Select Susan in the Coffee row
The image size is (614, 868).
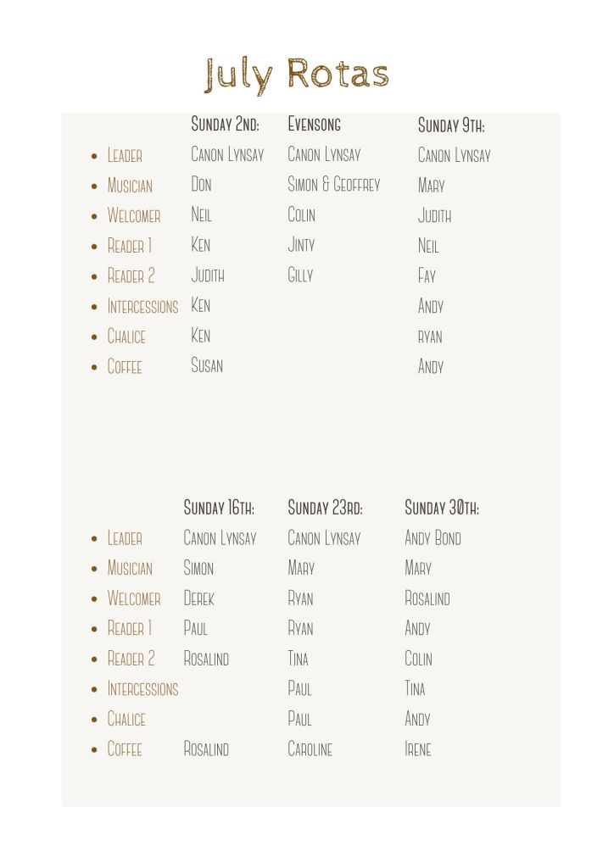(207, 366)
